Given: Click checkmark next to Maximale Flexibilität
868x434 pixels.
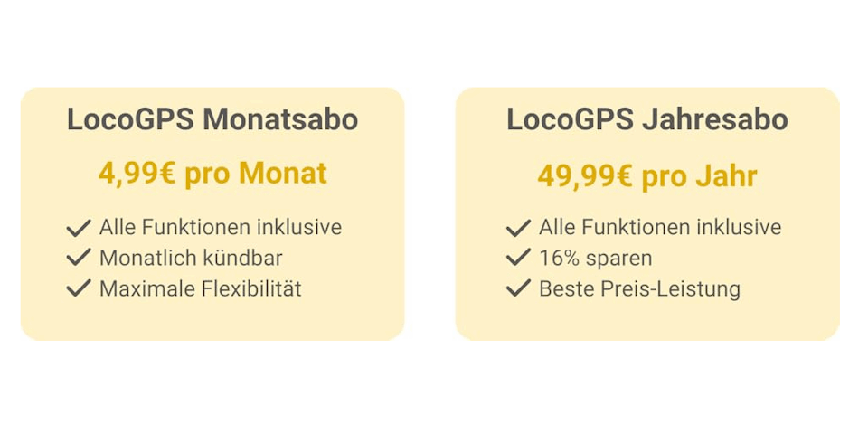Looking at the screenshot, I should (78, 288).
